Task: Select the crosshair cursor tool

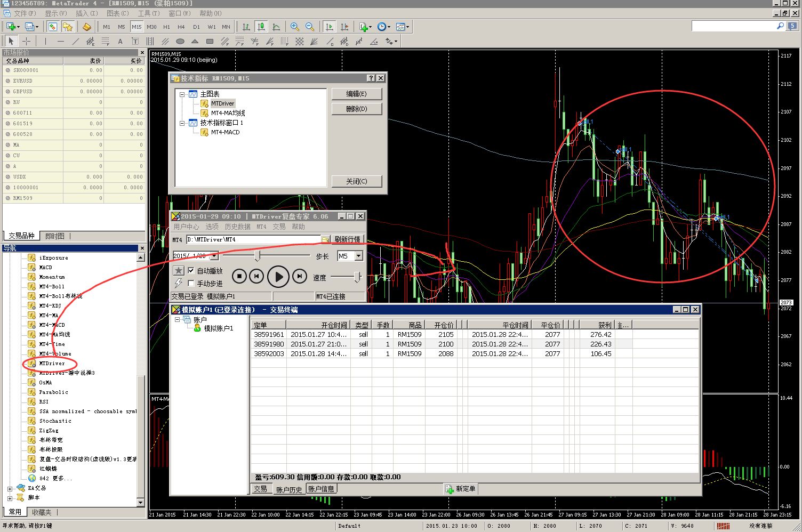Action: pyautogui.click(x=26, y=41)
